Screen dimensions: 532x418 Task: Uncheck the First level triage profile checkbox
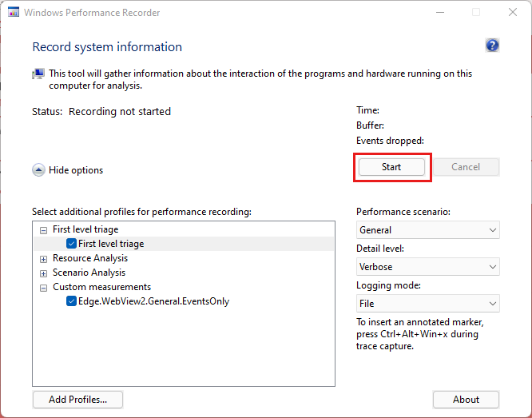(71, 244)
